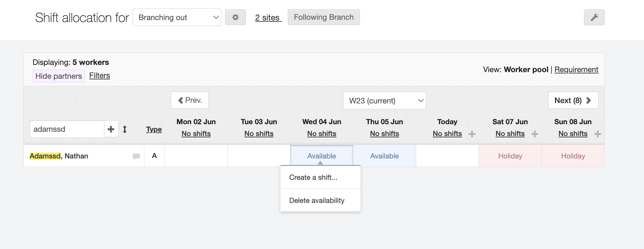This screenshot has width=644, height=249.
Task: Toggle the Following Branch button
Action: (x=323, y=17)
